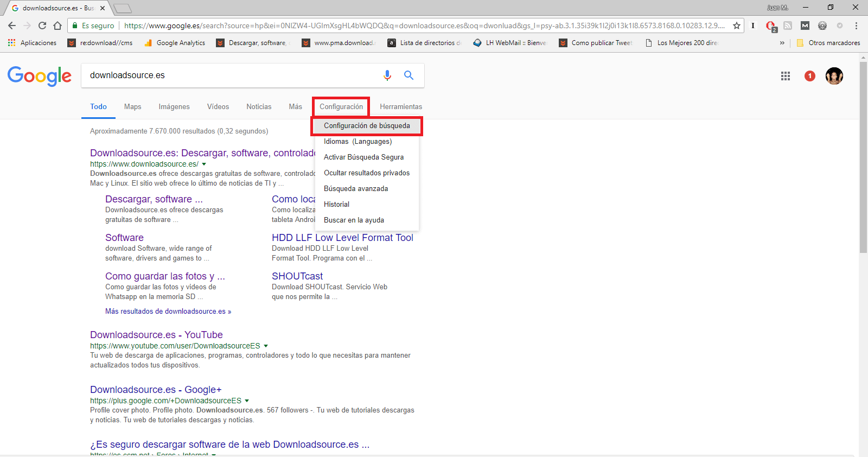The image size is (868, 457).
Task: Open Búsqueda avanzada from menu
Action: point(367,189)
